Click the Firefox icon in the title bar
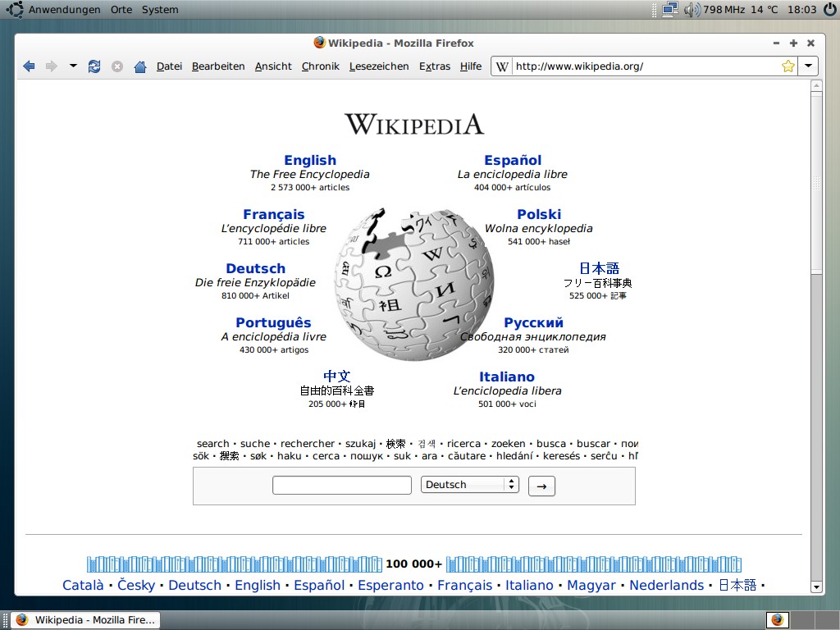This screenshot has height=630, width=840. click(320, 43)
